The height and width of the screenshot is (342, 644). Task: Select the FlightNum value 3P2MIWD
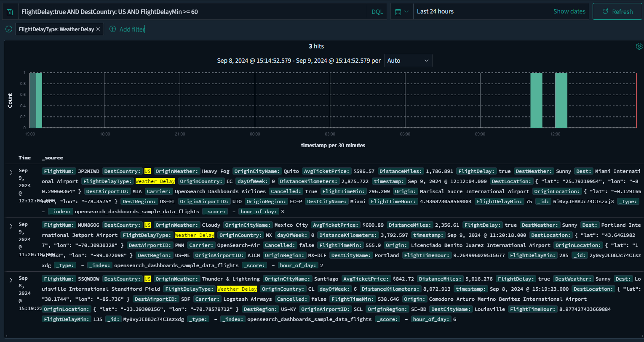pyautogui.click(x=88, y=171)
